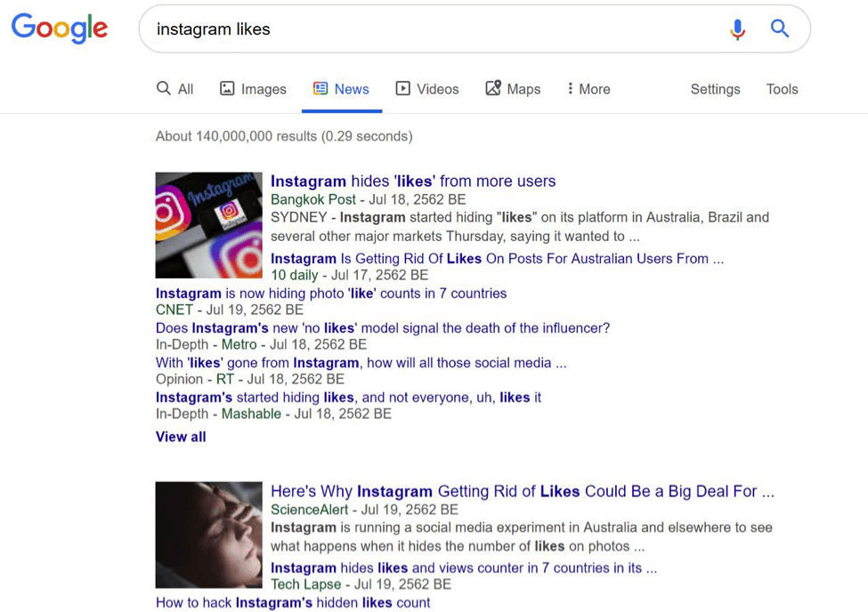The image size is (868, 612).
Task: Switch to the All results tab
Action: pyautogui.click(x=174, y=89)
